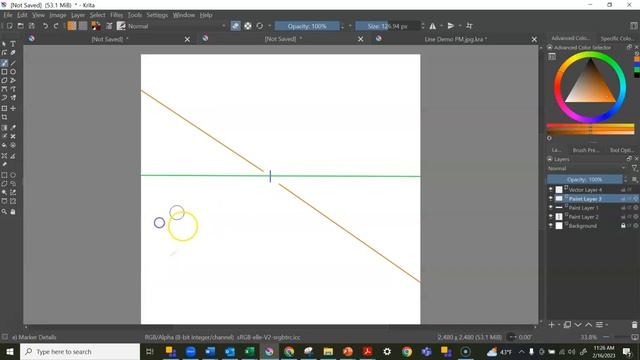
Task: Select the Gradient tool
Action: (x=4, y=128)
